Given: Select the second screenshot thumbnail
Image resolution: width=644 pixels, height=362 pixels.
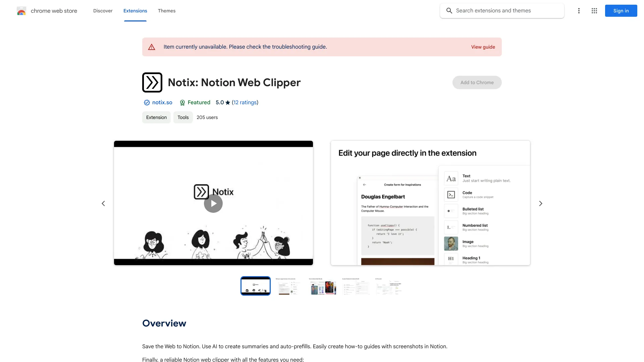Looking at the screenshot, I should 288,286.
